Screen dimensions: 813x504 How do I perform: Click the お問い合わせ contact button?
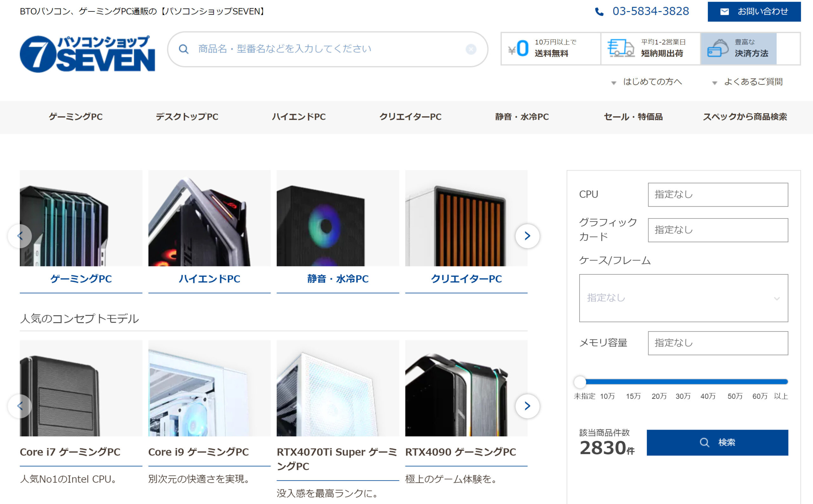[x=754, y=12]
